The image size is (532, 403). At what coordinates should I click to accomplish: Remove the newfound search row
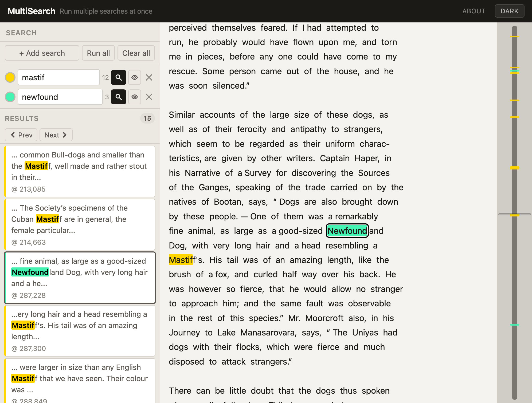click(149, 97)
